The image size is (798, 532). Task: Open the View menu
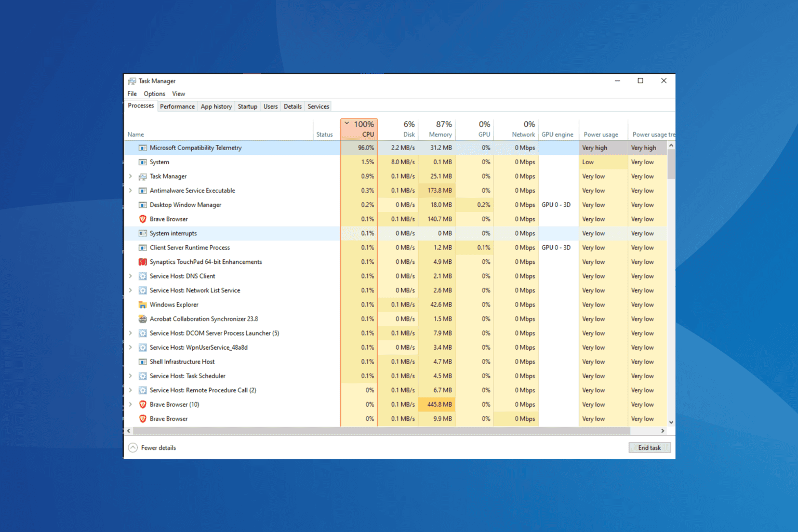point(179,94)
